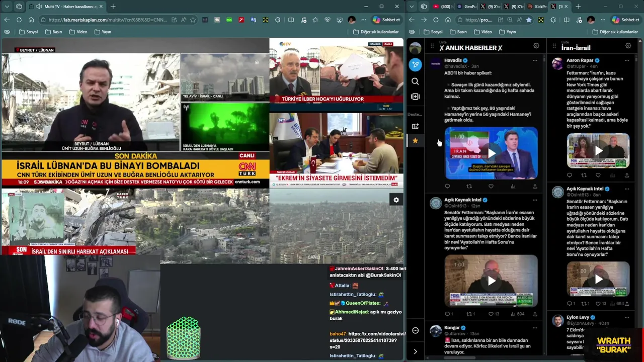
Task: Grab the drag handle of the ANLIK HABERLER column
Action: [432, 46]
